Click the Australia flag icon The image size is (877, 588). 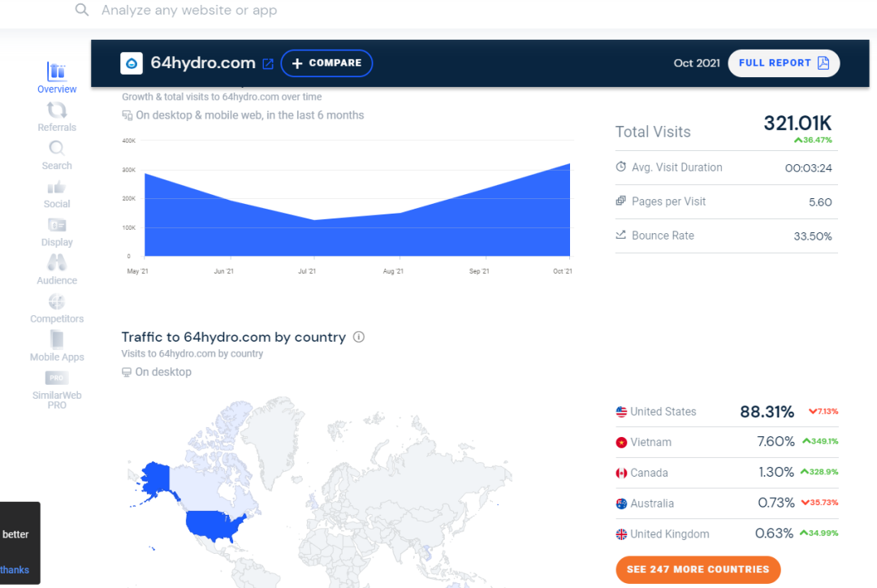point(621,504)
